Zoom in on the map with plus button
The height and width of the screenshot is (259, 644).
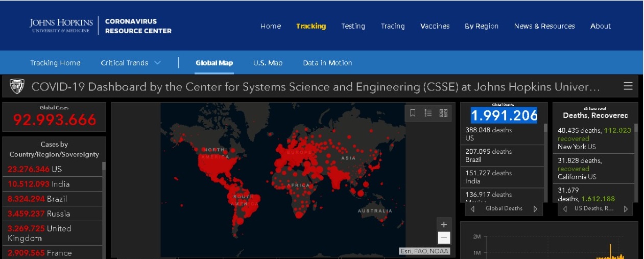pos(444,224)
